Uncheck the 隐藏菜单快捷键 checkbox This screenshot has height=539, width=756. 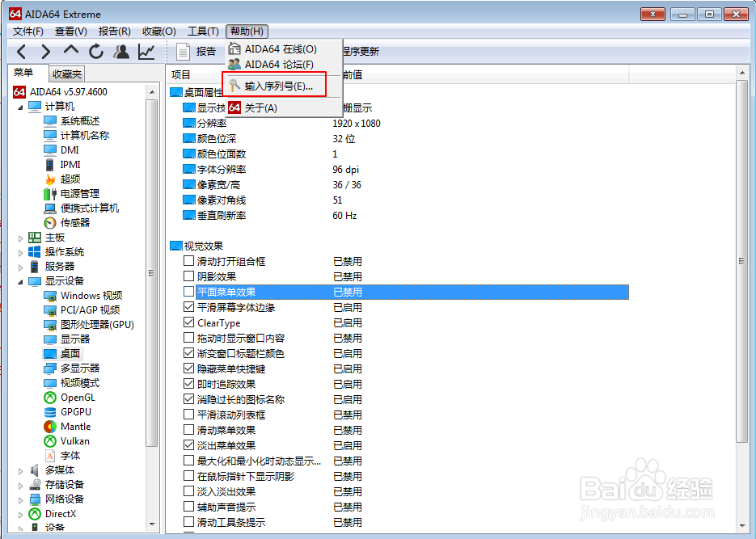click(188, 368)
